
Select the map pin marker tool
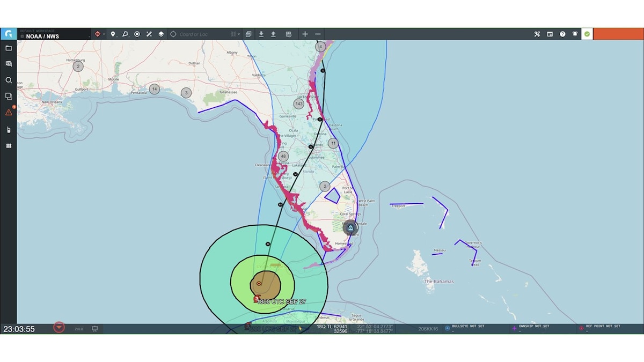click(x=113, y=34)
